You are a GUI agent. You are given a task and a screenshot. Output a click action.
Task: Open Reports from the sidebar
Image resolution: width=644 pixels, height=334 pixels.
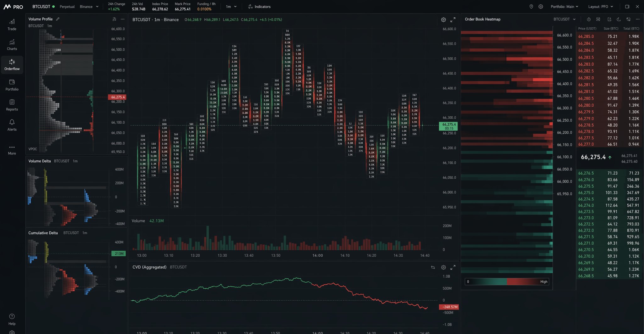pos(12,105)
